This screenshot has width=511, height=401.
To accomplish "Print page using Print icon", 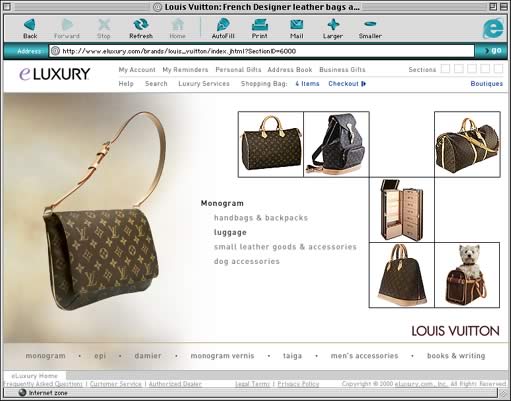I will tap(260, 29).
